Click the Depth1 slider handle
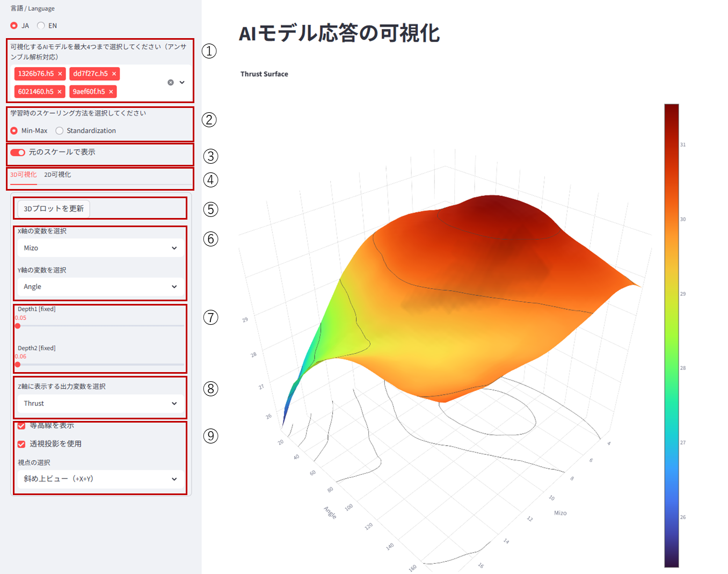Viewport: 728px width, 574px height. (18, 326)
